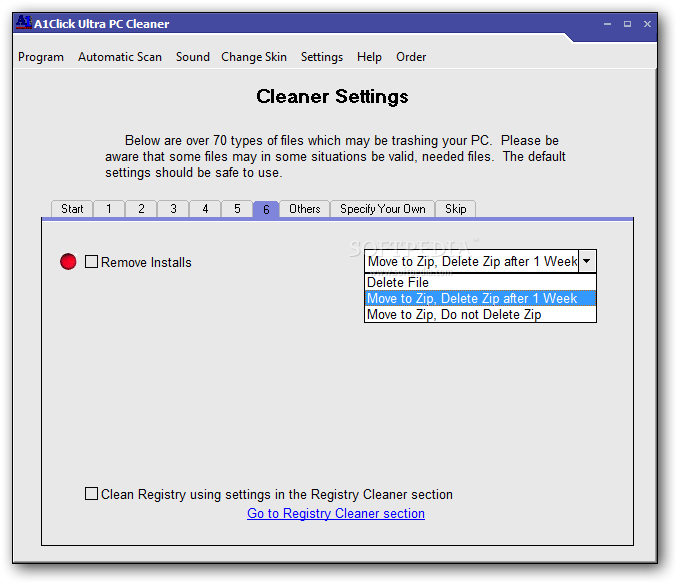
Task: Minimize the A1Click Ultra PC Cleaner window
Action: click(x=608, y=24)
